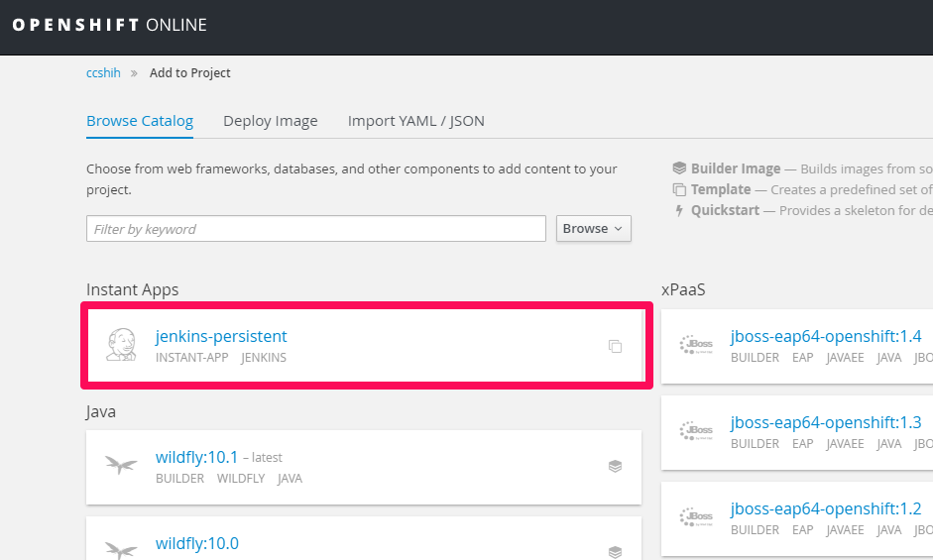Select jboss-eap64-openshift:1.4 image link
The height and width of the screenshot is (560, 933).
(x=826, y=336)
